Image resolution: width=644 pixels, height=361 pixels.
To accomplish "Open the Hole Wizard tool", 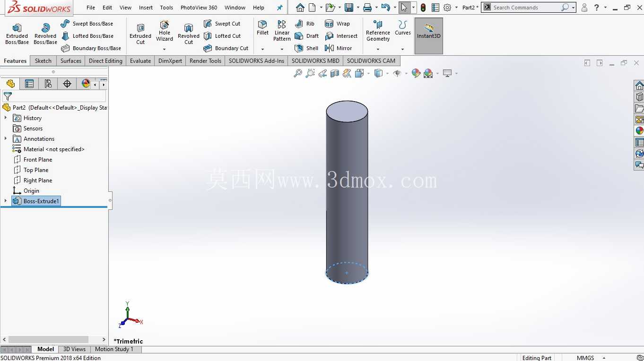I will coord(165,31).
